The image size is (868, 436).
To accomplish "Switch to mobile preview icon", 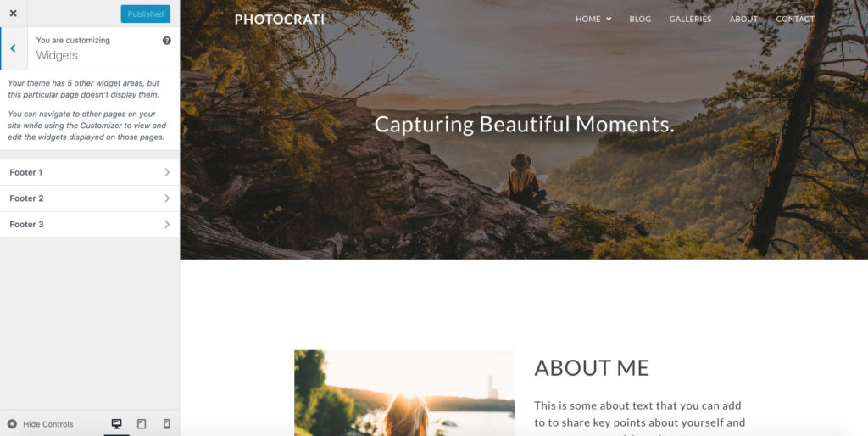I will [167, 424].
